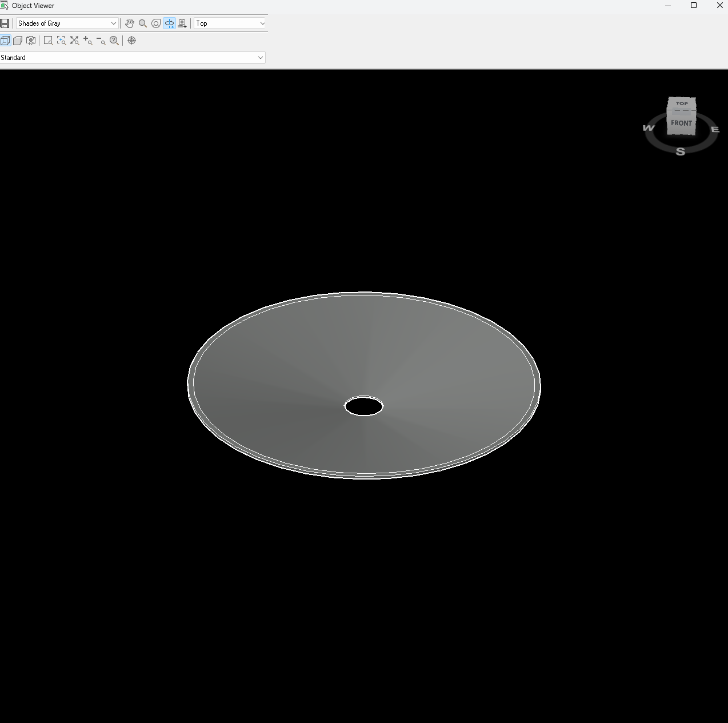Click the E compass direction on ViewCube

point(715,130)
